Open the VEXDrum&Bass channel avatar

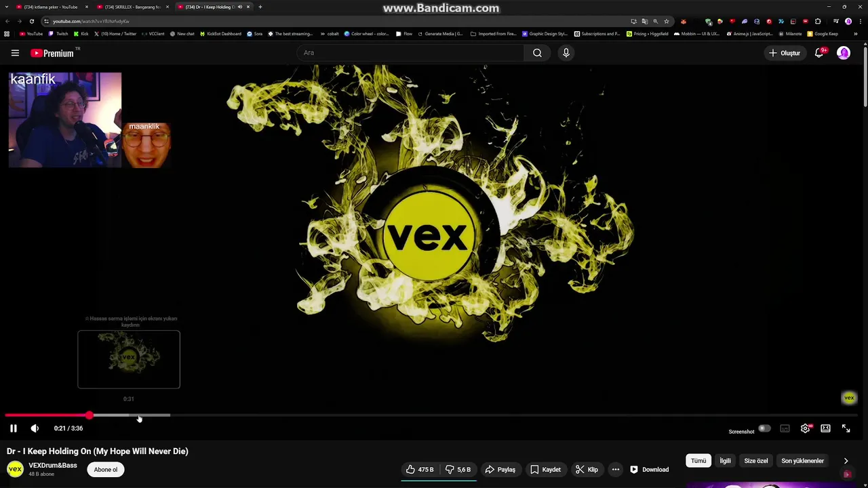(x=15, y=469)
